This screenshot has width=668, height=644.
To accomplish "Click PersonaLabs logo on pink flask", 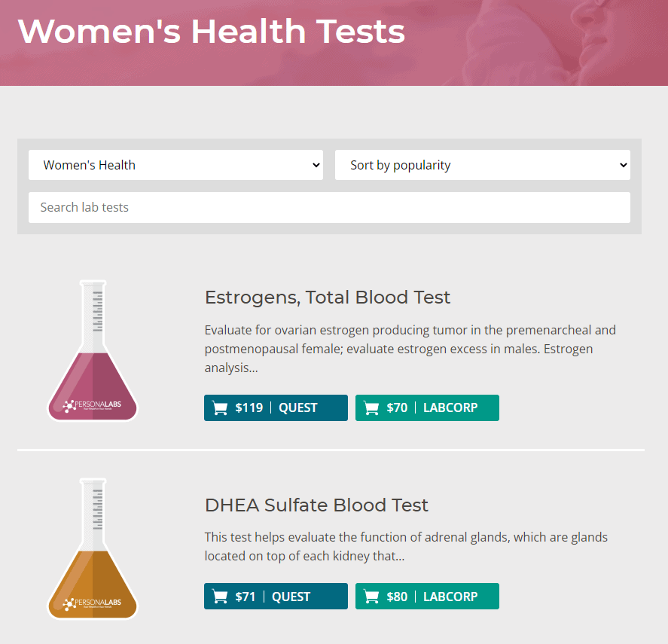I will [92, 405].
